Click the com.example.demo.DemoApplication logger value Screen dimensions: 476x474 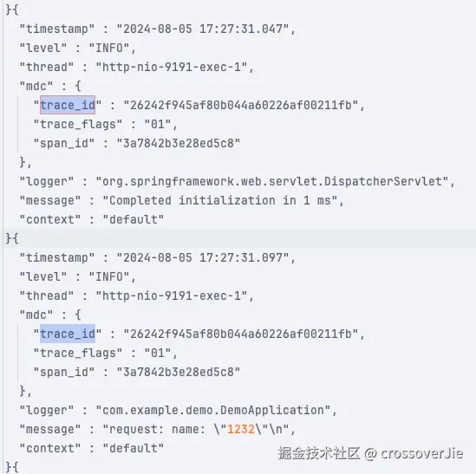point(213,410)
